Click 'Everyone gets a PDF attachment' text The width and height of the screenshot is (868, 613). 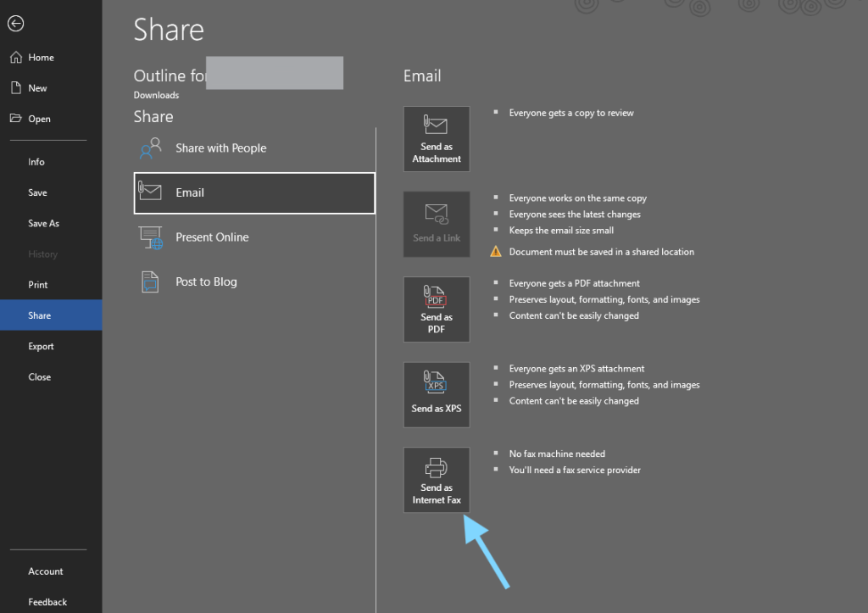[574, 283]
